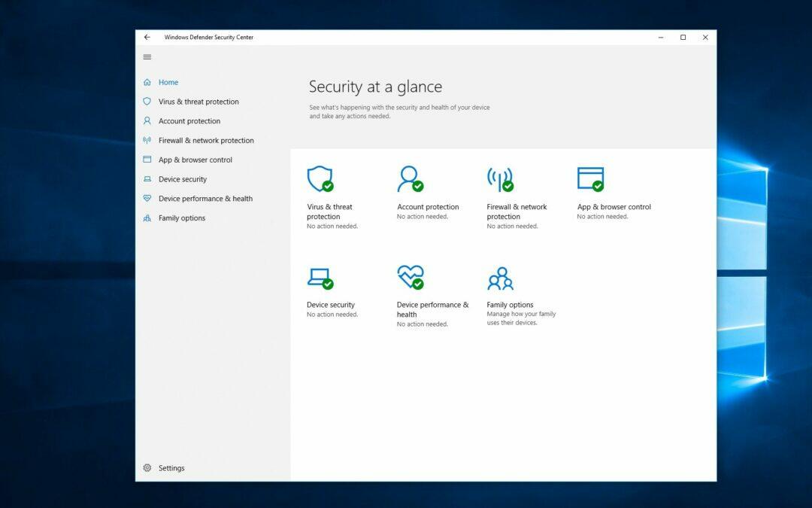
Task: Open the large Device security laptop tile icon
Action: 320,278
